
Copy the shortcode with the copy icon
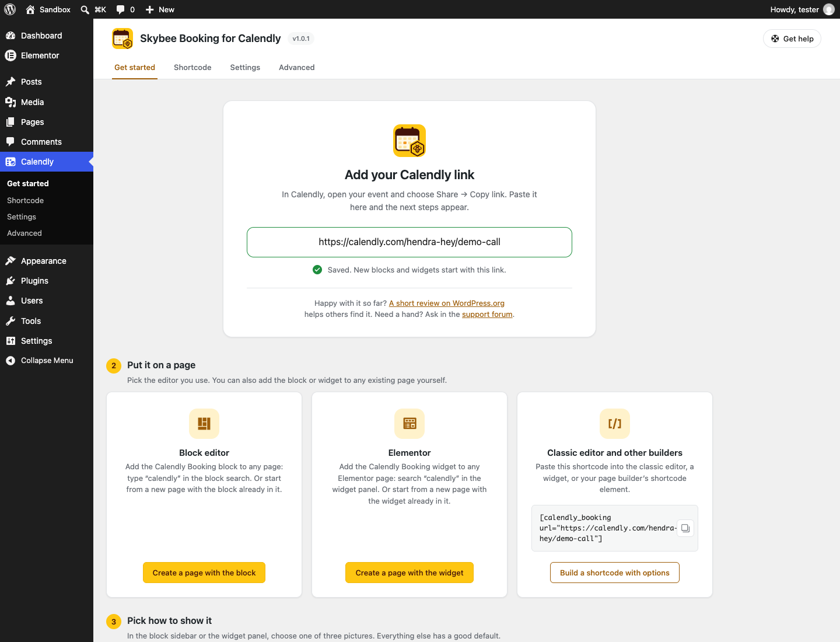pyautogui.click(x=685, y=528)
